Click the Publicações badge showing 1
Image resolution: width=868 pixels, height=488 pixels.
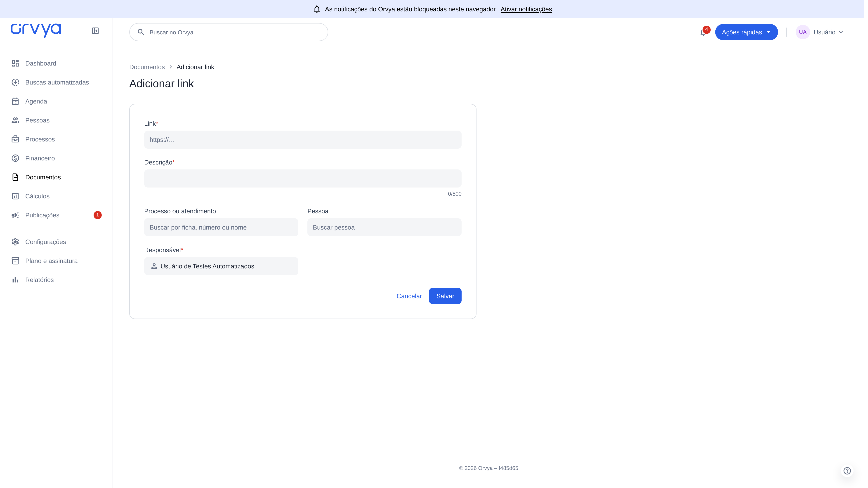(97, 215)
